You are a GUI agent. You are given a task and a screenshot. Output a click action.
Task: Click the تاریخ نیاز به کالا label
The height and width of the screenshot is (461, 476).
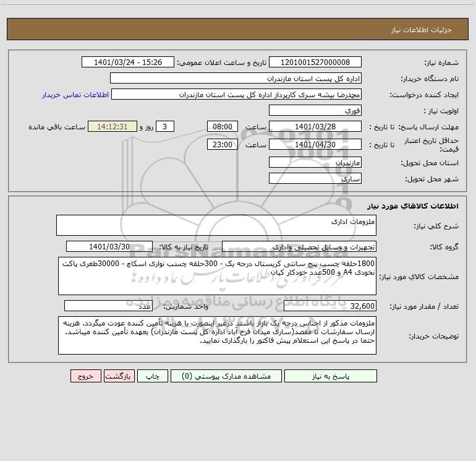tap(184, 247)
